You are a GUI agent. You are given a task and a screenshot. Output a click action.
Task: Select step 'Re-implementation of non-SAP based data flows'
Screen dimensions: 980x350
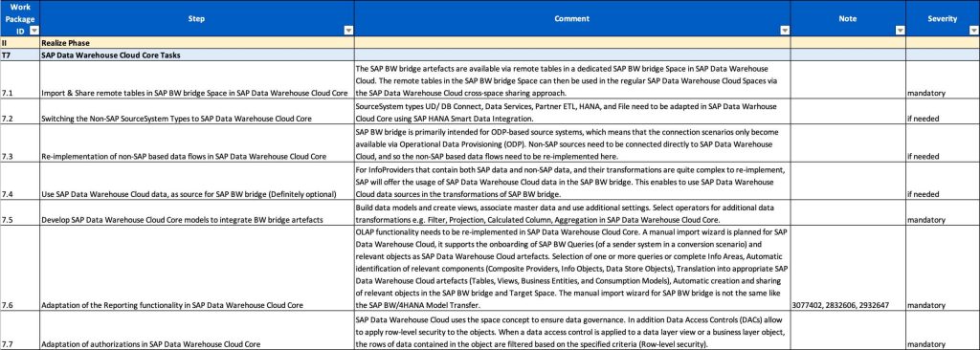tap(197, 143)
